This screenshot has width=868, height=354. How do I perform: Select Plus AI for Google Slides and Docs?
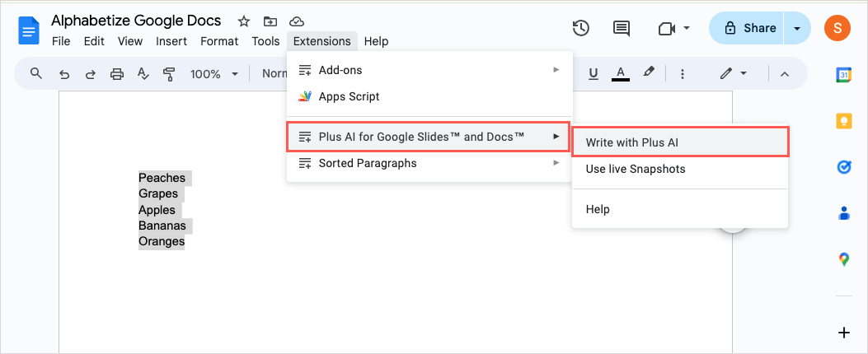click(x=429, y=137)
